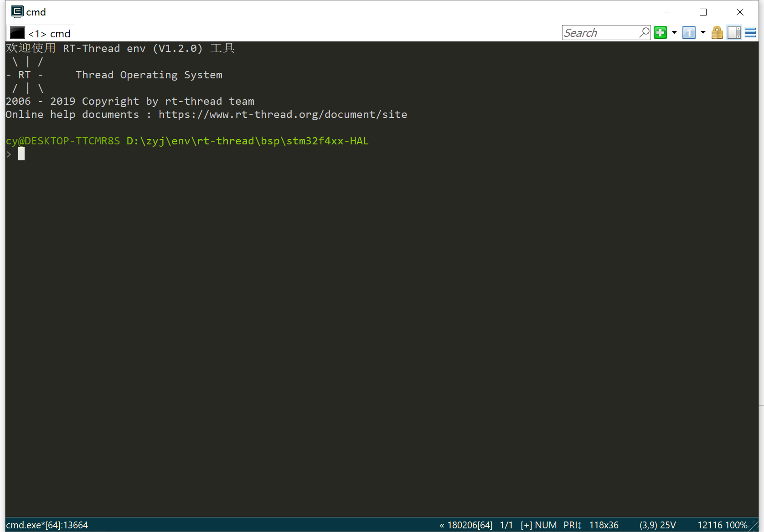This screenshot has height=532, width=764.
Task: Close the cmd window
Action: click(740, 12)
